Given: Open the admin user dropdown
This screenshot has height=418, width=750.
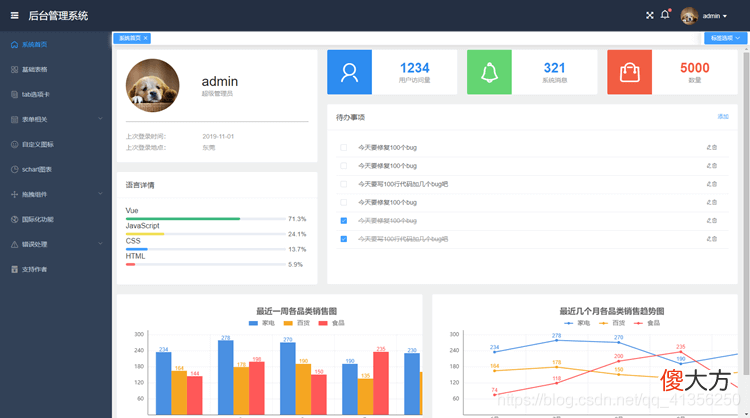Looking at the screenshot, I should [x=715, y=16].
